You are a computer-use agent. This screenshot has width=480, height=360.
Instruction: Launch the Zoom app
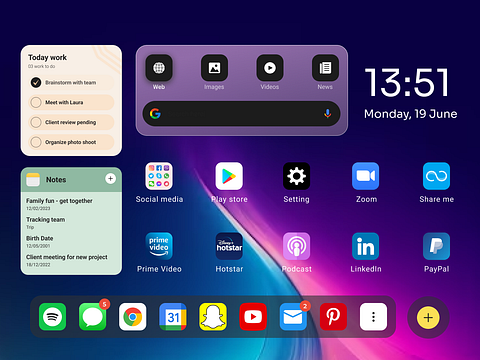[366, 176]
